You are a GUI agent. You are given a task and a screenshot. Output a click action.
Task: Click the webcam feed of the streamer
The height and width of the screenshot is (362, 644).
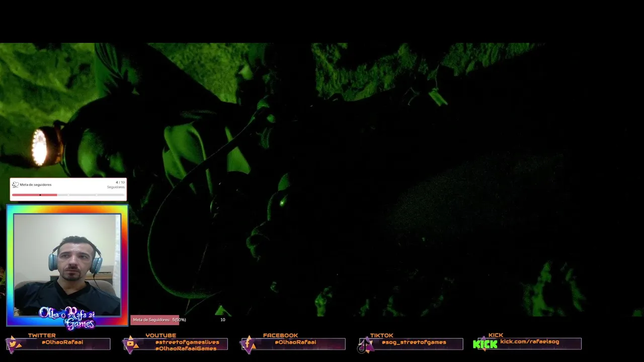coord(67,265)
